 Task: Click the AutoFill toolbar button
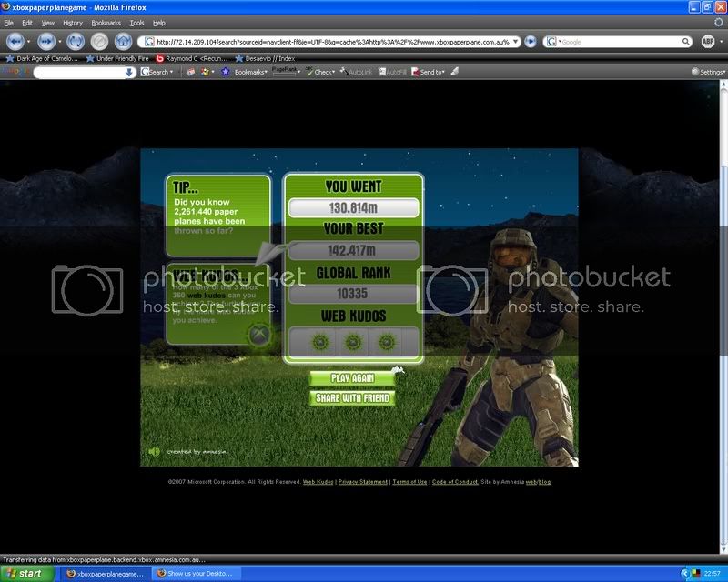[x=392, y=72]
